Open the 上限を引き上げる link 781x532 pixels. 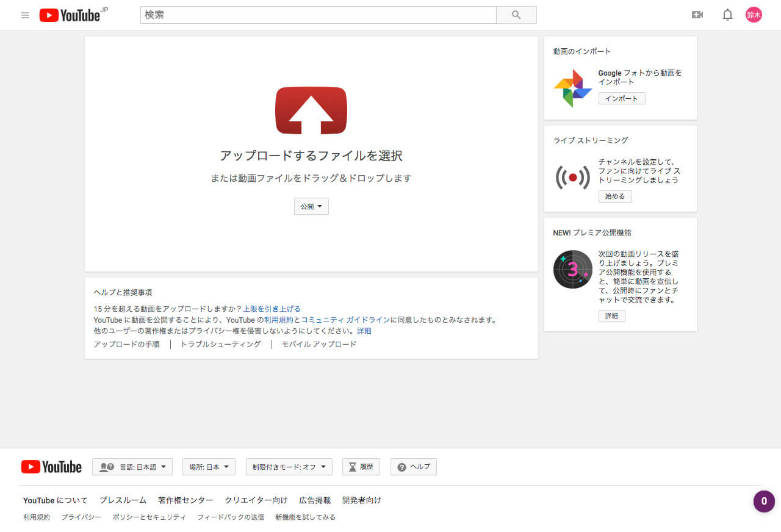point(272,309)
